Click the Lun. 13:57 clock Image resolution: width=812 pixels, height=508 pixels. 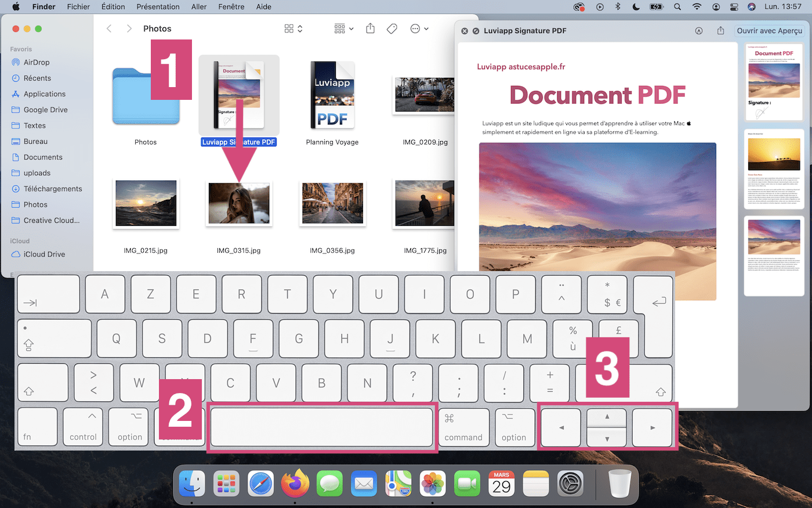click(x=783, y=7)
